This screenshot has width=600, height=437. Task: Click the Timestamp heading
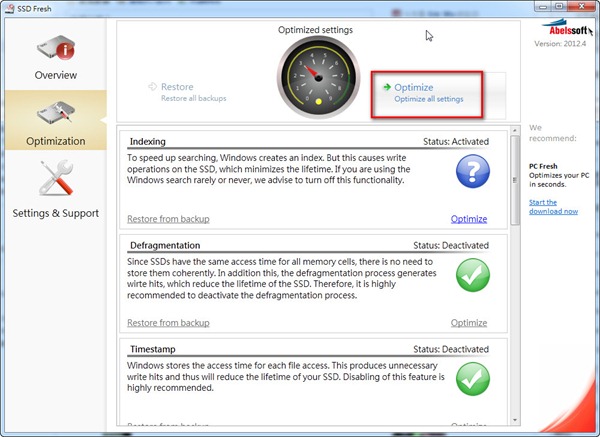[153, 349]
